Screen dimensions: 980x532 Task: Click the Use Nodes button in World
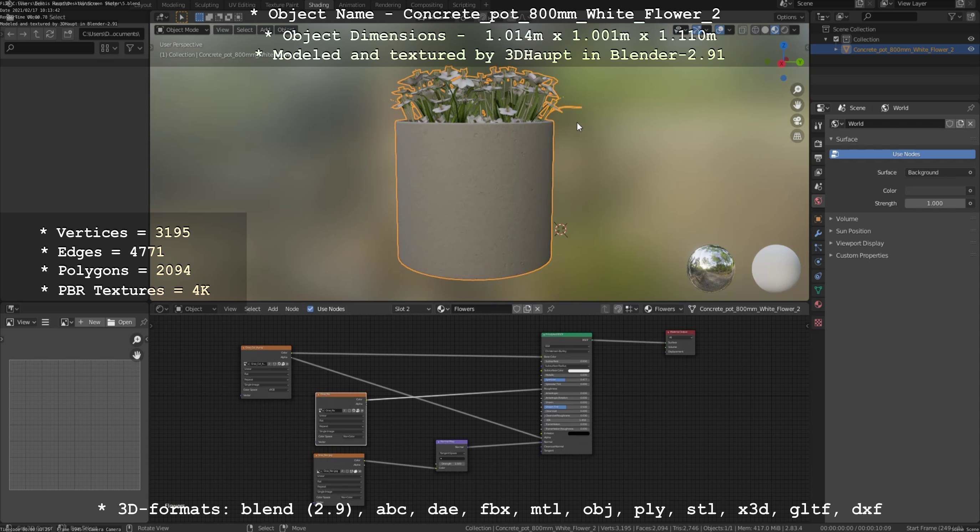coord(905,154)
